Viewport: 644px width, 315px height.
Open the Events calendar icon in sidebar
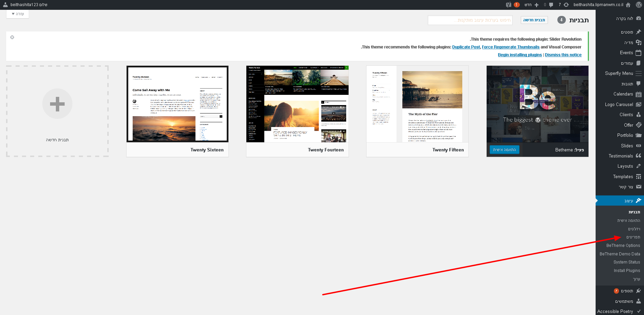(x=638, y=53)
